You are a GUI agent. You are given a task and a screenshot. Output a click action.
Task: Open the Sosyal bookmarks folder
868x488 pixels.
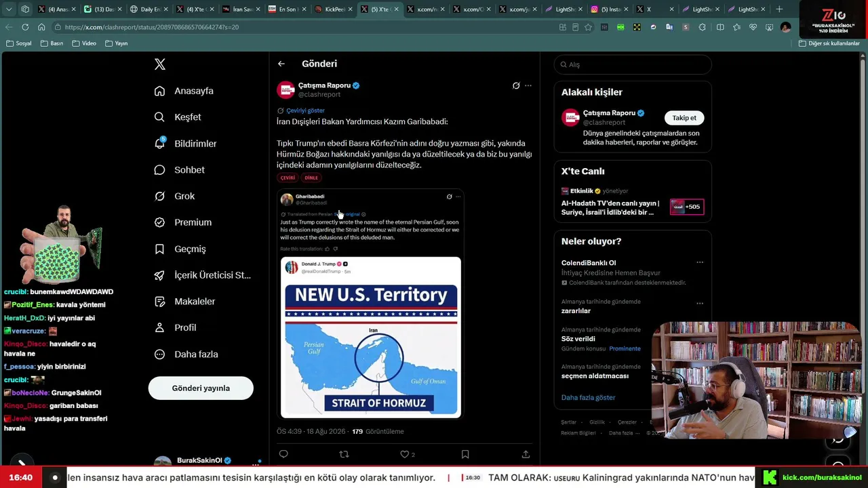[19, 43]
